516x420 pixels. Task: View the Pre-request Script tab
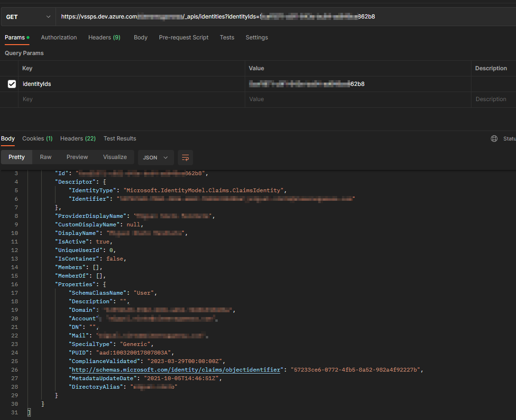184,37
